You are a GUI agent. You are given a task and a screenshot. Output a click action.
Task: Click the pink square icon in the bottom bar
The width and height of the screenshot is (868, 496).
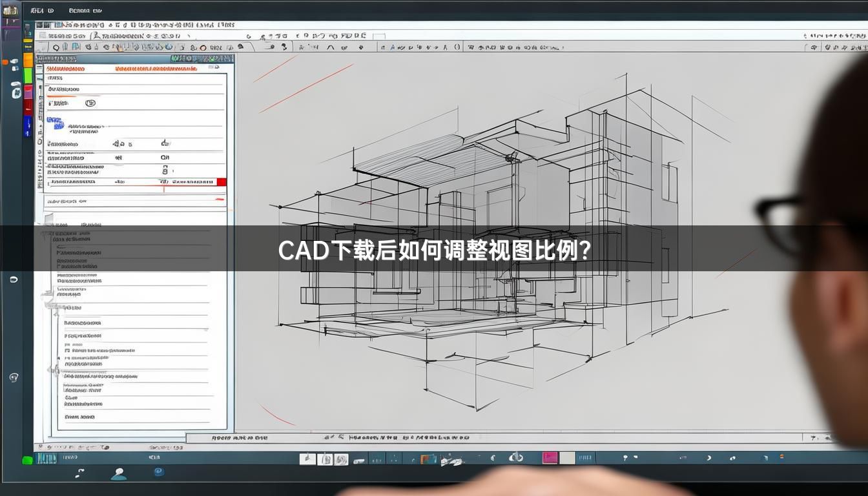[550, 458]
